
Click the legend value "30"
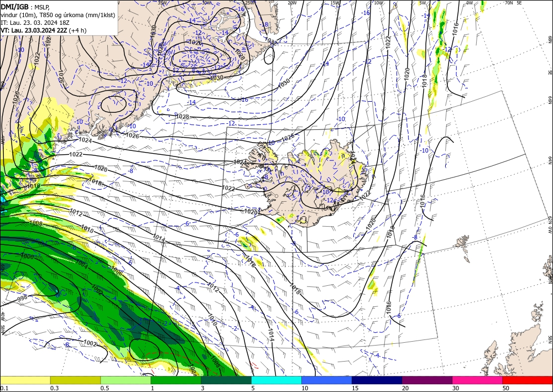pyautogui.click(x=456, y=388)
